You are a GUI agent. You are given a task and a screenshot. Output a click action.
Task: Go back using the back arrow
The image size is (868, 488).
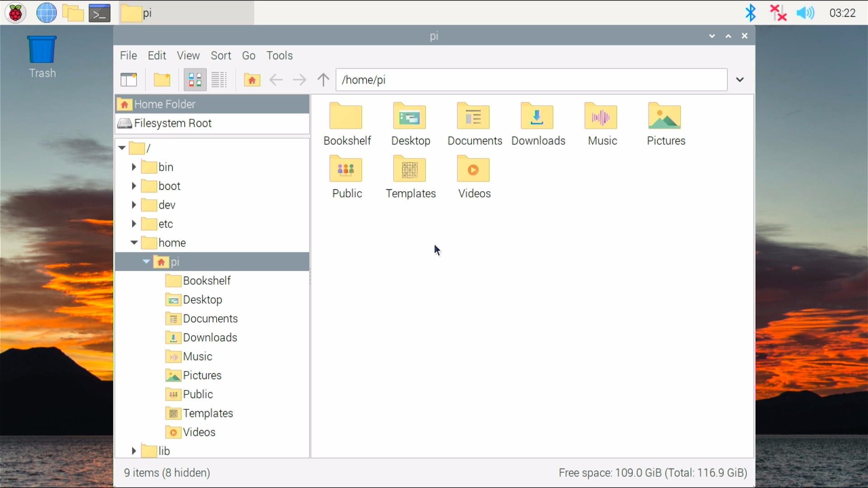[x=276, y=80]
